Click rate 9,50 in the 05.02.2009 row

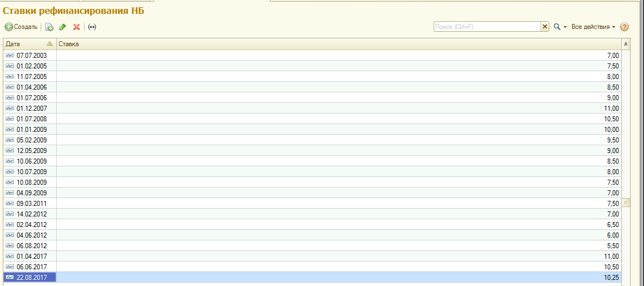pos(613,140)
